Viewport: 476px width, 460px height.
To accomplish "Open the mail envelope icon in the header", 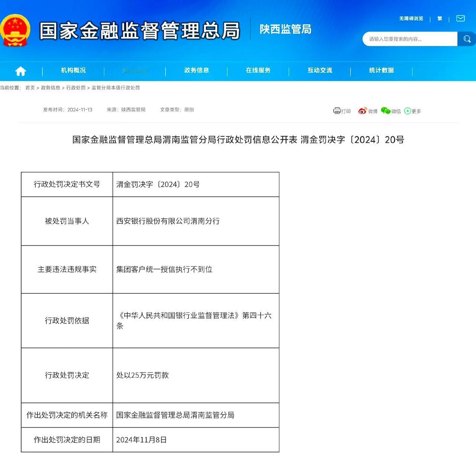I will (460, 18).
